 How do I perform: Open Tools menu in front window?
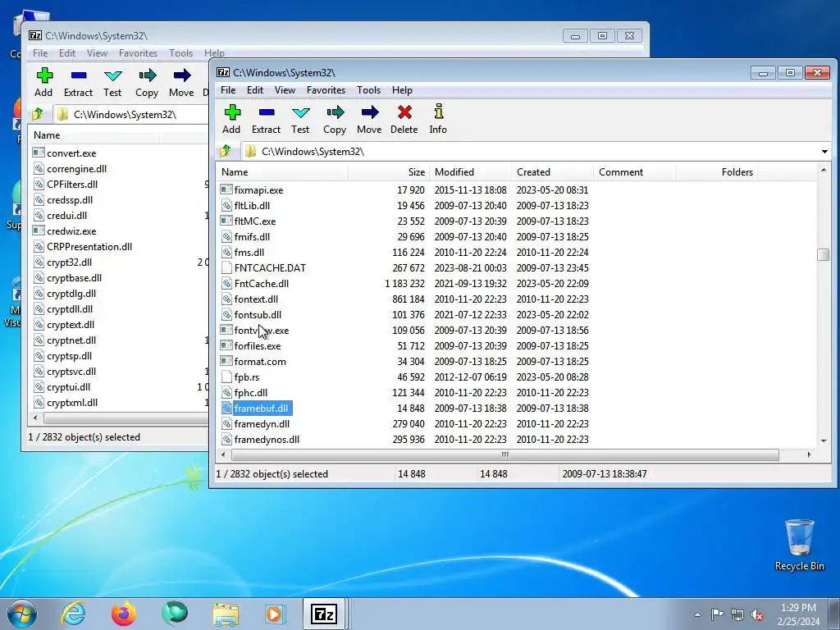point(368,90)
